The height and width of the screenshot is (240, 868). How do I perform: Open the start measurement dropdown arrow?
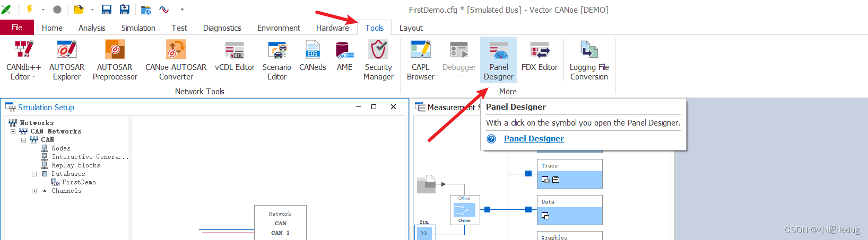43,10
